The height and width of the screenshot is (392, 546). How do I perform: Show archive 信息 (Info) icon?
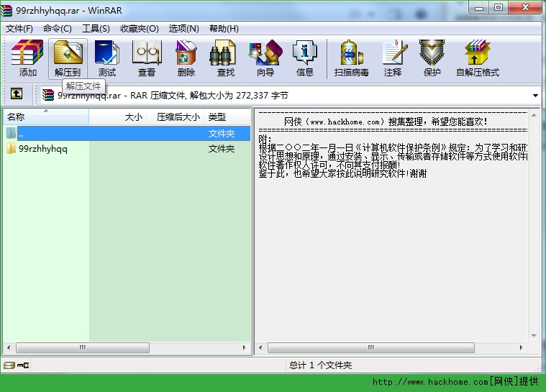pos(304,58)
